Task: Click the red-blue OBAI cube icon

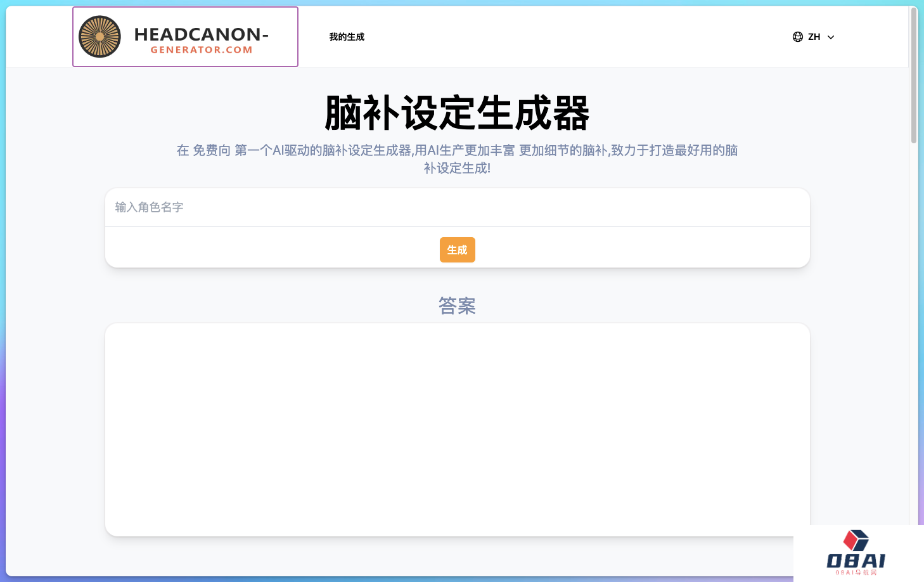Action: click(856, 540)
